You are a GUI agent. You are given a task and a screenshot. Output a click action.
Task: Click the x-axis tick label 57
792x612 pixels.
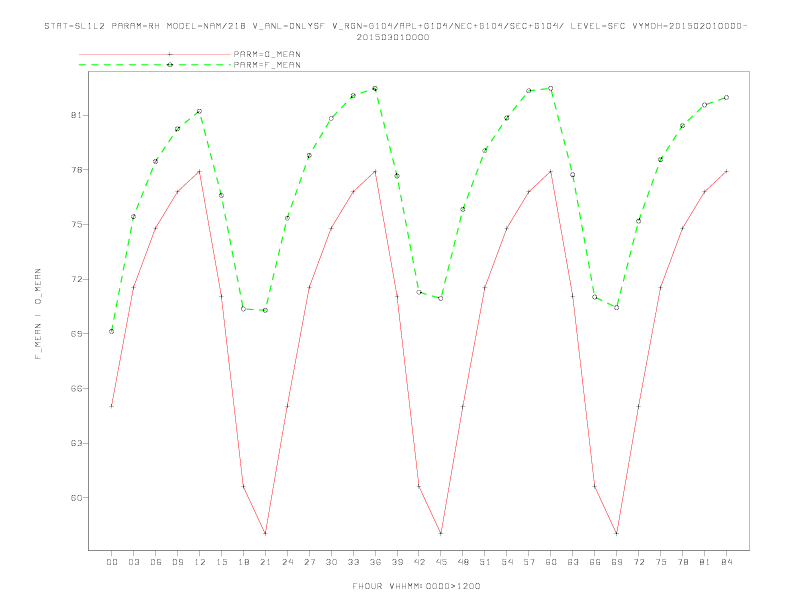[529, 562]
